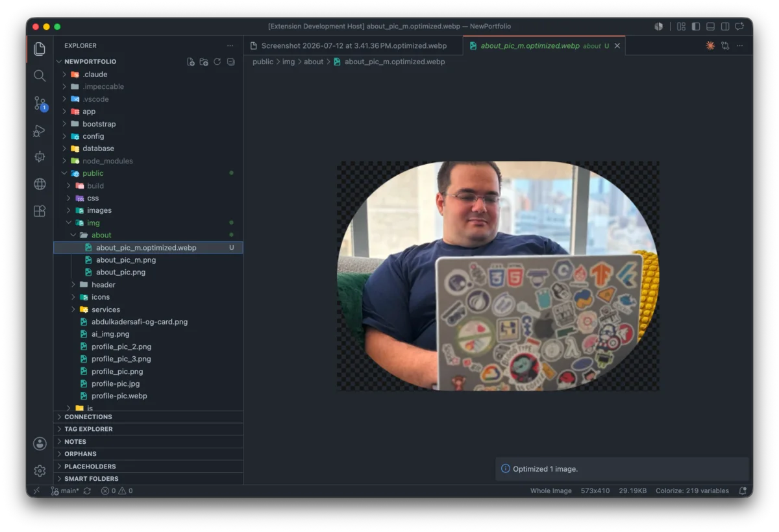Open notifications bell in status bar

[743, 491]
